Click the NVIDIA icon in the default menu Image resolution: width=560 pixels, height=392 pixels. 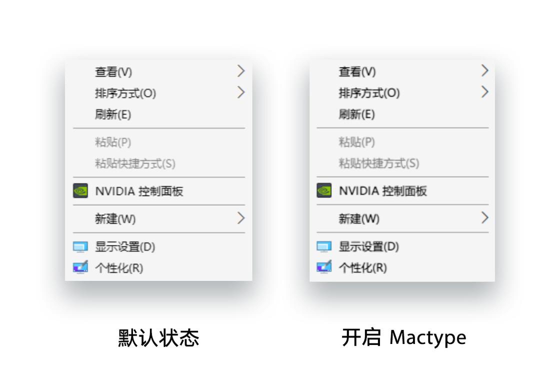point(80,191)
